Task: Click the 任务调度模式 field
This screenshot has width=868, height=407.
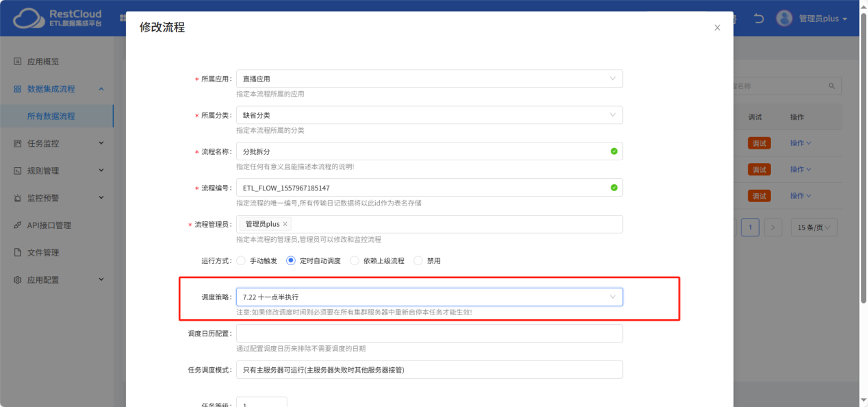Action: pos(429,369)
